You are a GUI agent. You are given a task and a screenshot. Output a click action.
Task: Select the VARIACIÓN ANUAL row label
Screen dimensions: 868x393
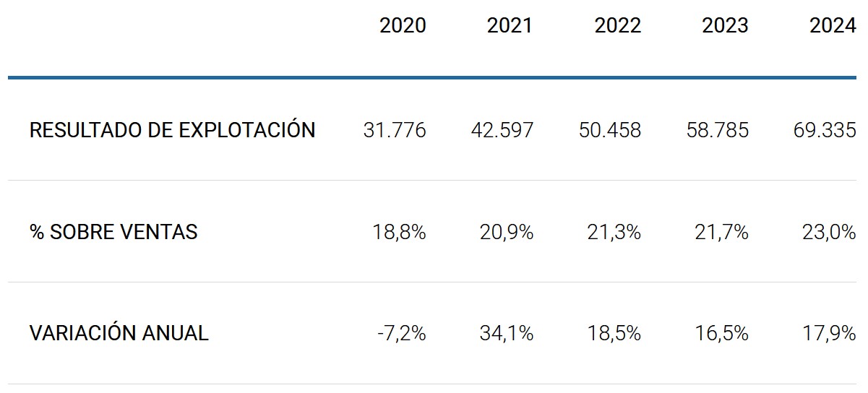pyautogui.click(x=119, y=333)
